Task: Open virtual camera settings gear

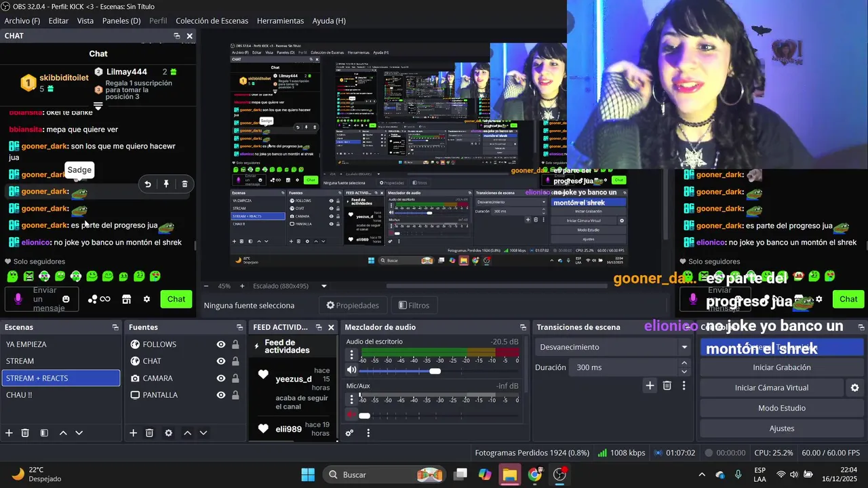Action: click(854, 388)
